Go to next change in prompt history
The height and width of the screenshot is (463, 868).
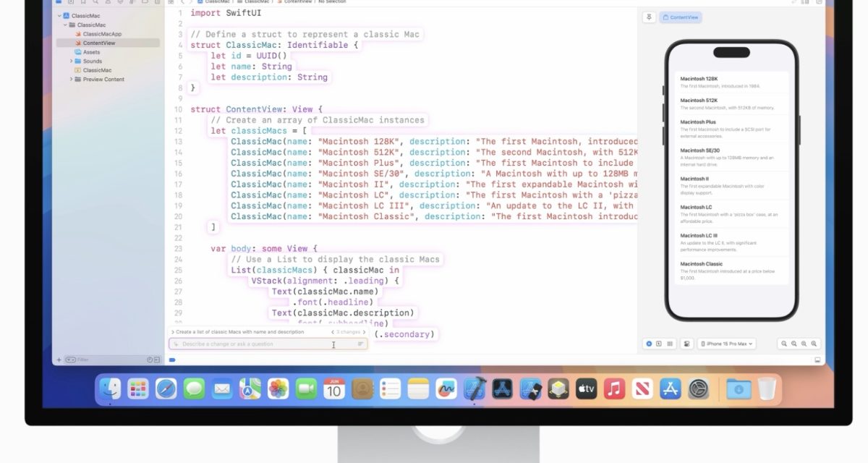[364, 332]
